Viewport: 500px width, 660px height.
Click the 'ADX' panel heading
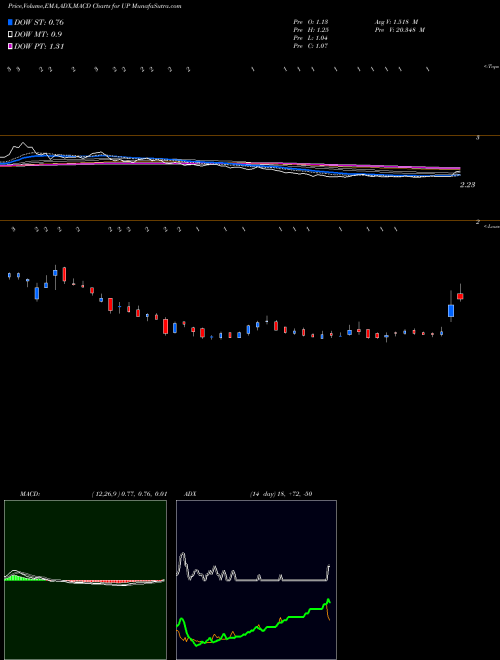pyautogui.click(x=190, y=494)
